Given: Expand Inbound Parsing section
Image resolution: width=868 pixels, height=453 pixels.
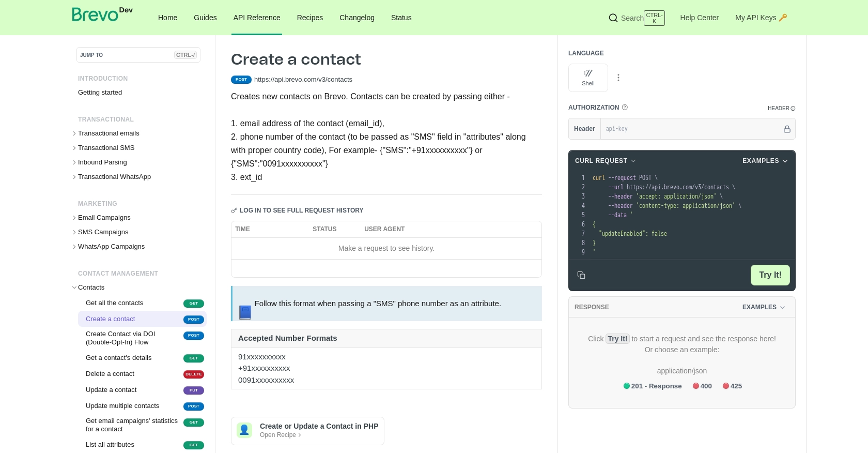Looking at the screenshot, I should click(74, 162).
